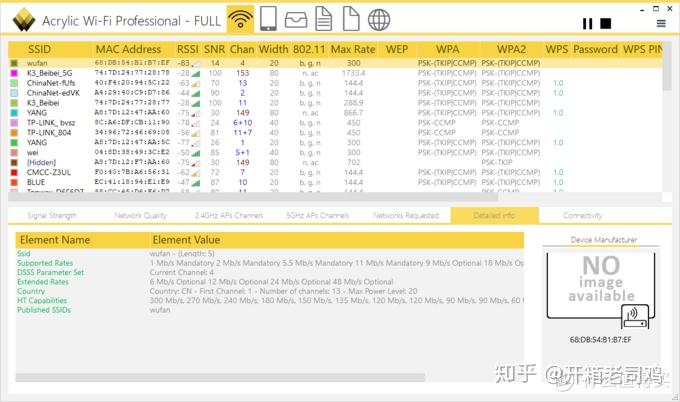Viewport: 680px width, 402px height.
Task: Select the BLUE network row
Action: (x=335, y=183)
